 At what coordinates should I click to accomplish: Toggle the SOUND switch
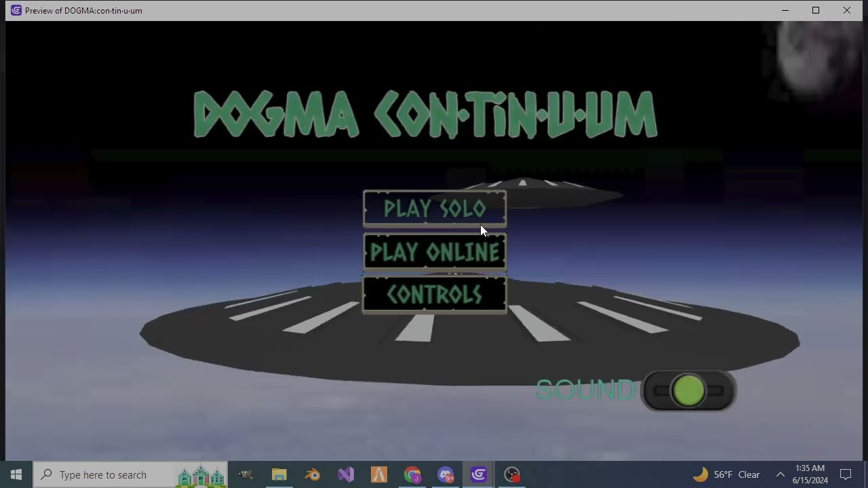[x=688, y=391]
